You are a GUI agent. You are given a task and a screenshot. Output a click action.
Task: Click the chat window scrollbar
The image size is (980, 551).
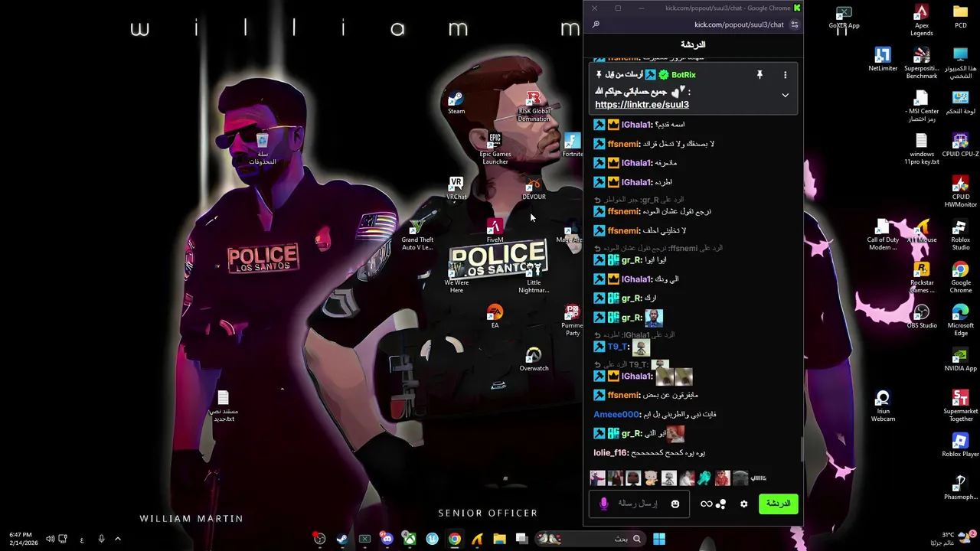tap(801, 450)
